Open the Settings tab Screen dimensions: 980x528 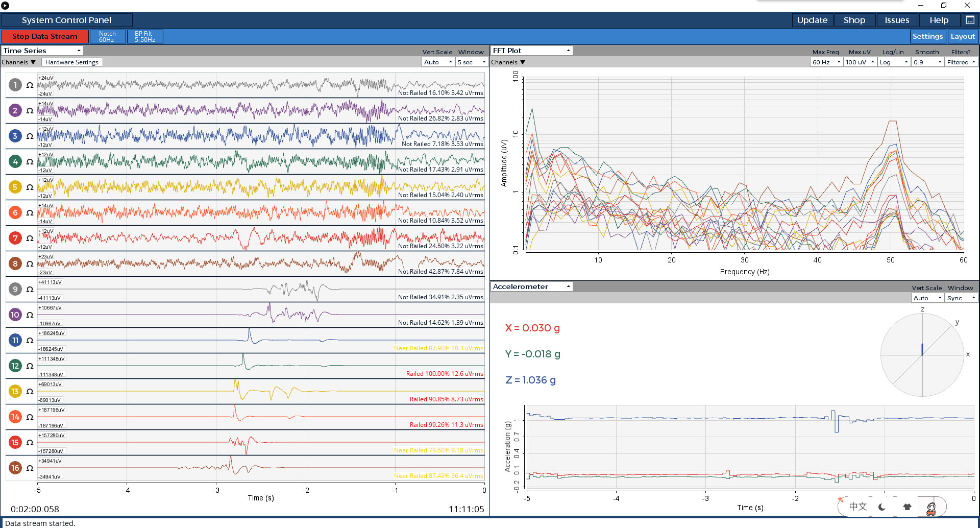click(x=927, y=36)
